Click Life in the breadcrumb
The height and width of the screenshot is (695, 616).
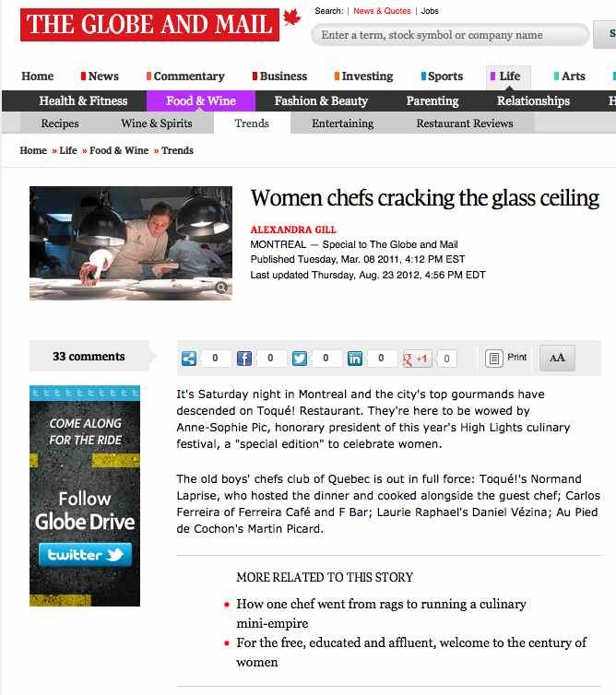coord(68,150)
